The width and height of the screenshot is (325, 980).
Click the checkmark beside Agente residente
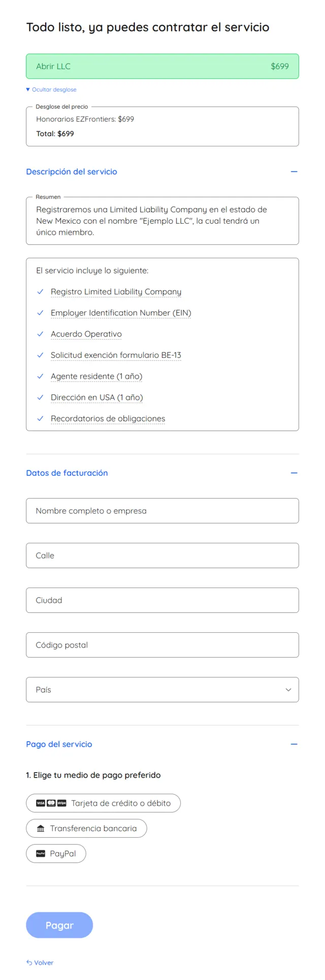point(40,376)
